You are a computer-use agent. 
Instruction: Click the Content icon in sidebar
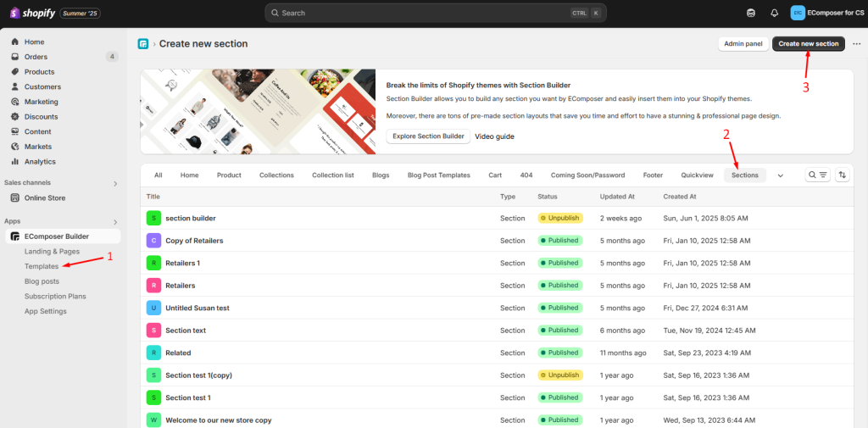[x=15, y=131]
